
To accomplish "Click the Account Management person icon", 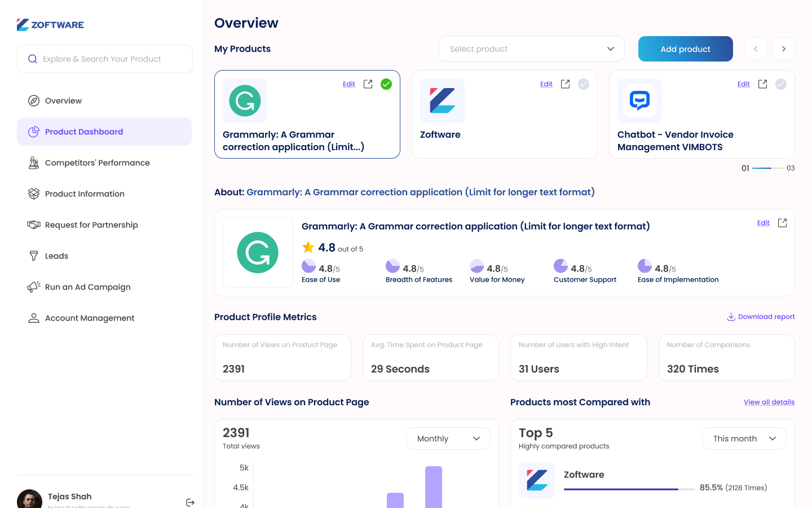I will point(34,318).
